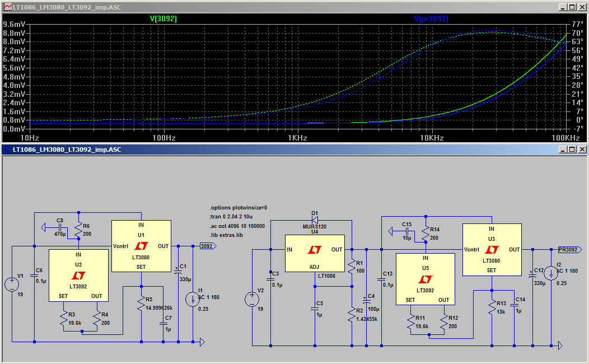Viewport: 589px width, 364px height.
Task: Maximize the plot window
Action: (572, 7)
